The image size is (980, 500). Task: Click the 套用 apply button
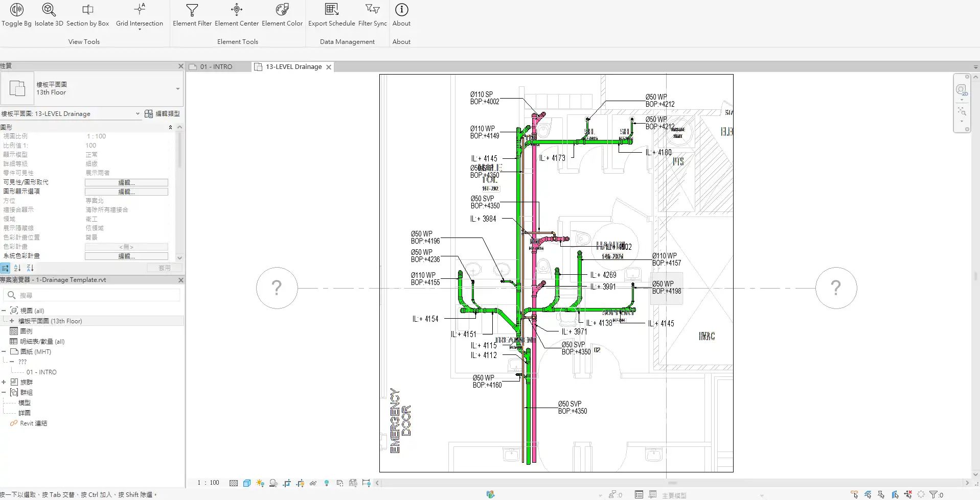coord(165,268)
